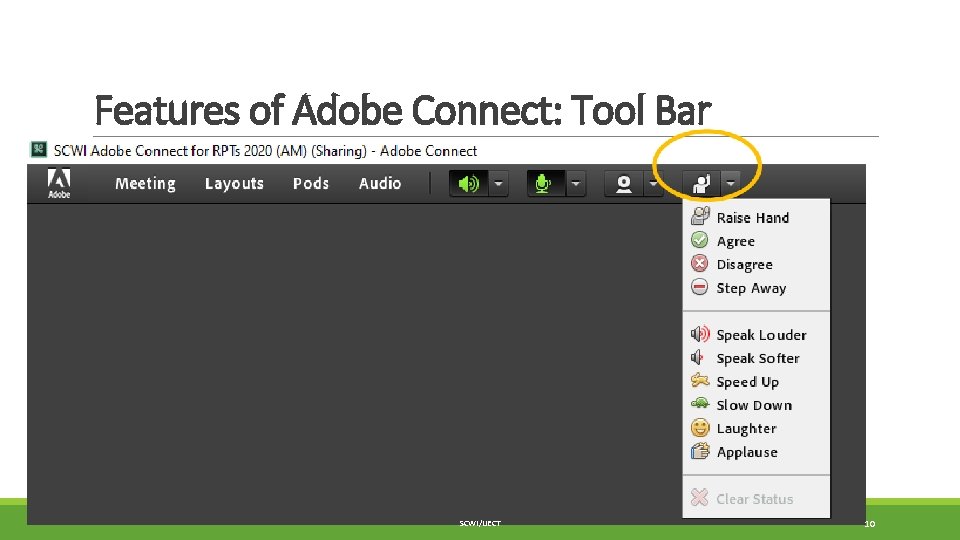Click the raise hand status icon in toolbar
The width and height of the screenshot is (960, 540).
click(x=702, y=184)
